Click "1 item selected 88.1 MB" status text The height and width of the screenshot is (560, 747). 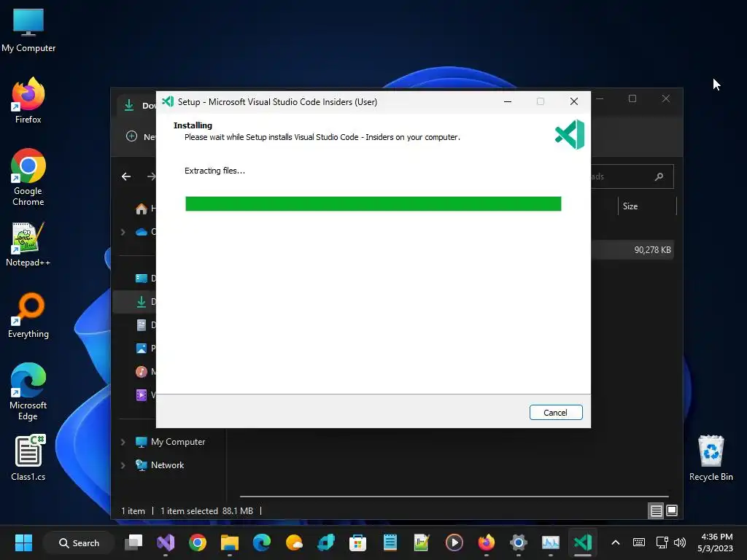[x=206, y=511]
